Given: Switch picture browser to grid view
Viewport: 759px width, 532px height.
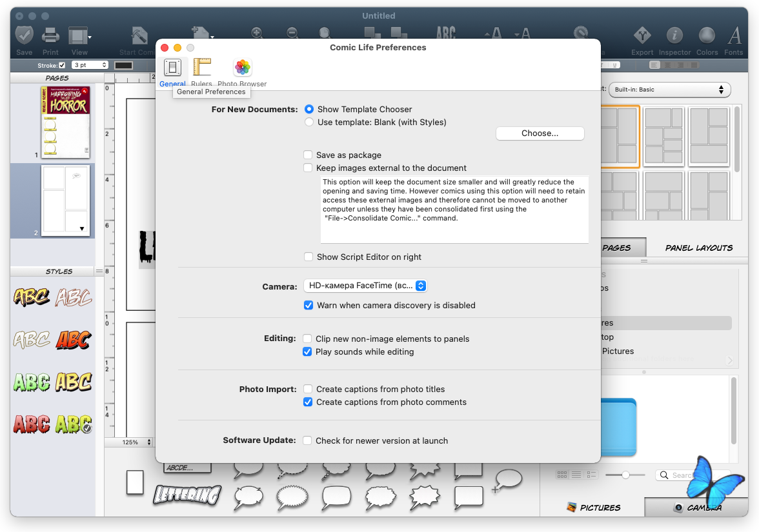Looking at the screenshot, I should click(x=562, y=475).
